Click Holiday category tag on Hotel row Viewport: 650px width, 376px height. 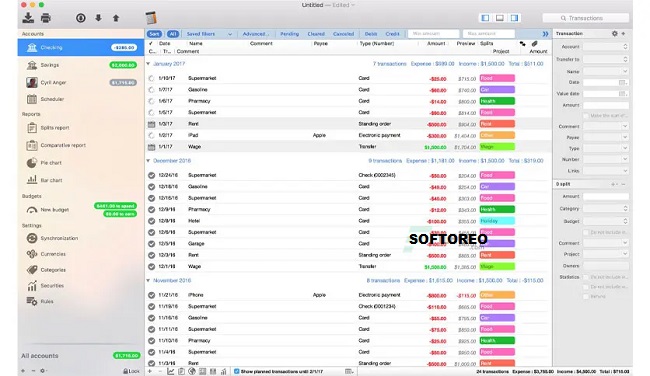497,221
